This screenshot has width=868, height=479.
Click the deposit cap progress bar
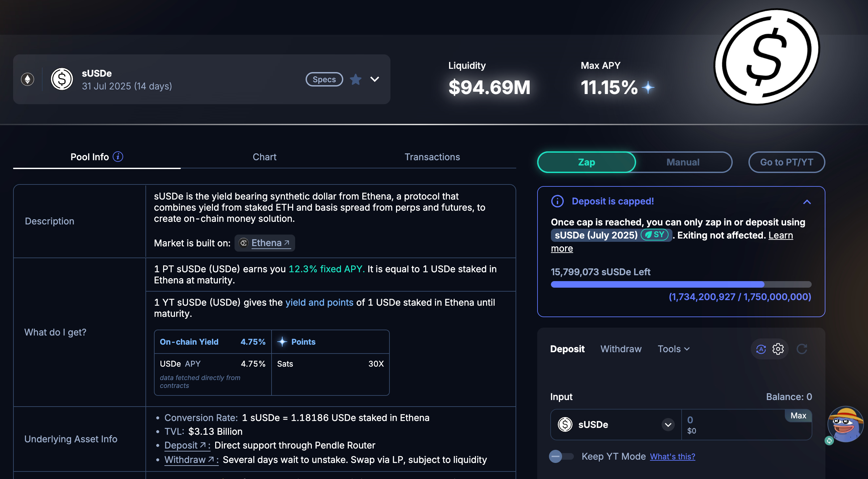pyautogui.click(x=681, y=284)
